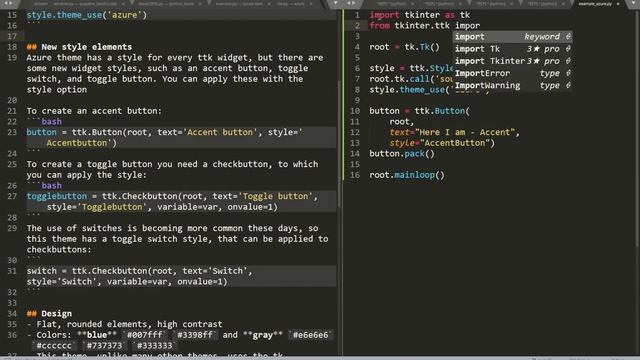The height and width of the screenshot is (360, 640).
Task: Click 'bash' language tag on line 26
Action: 51,186
